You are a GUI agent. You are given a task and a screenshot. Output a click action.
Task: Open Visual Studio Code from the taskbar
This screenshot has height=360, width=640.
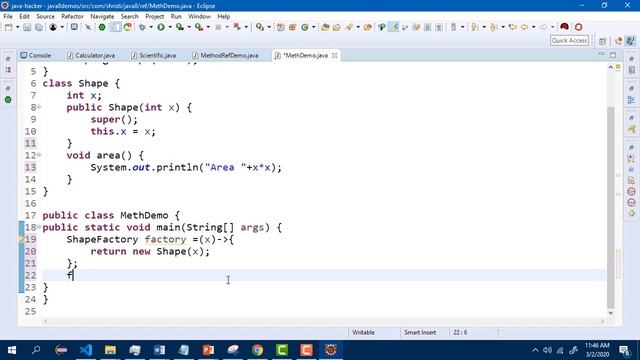86,350
